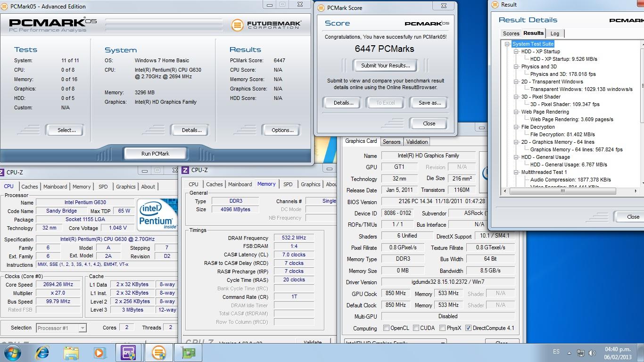Collapse the Physics and 3D node
The height and width of the screenshot is (362, 644).
(516, 67)
